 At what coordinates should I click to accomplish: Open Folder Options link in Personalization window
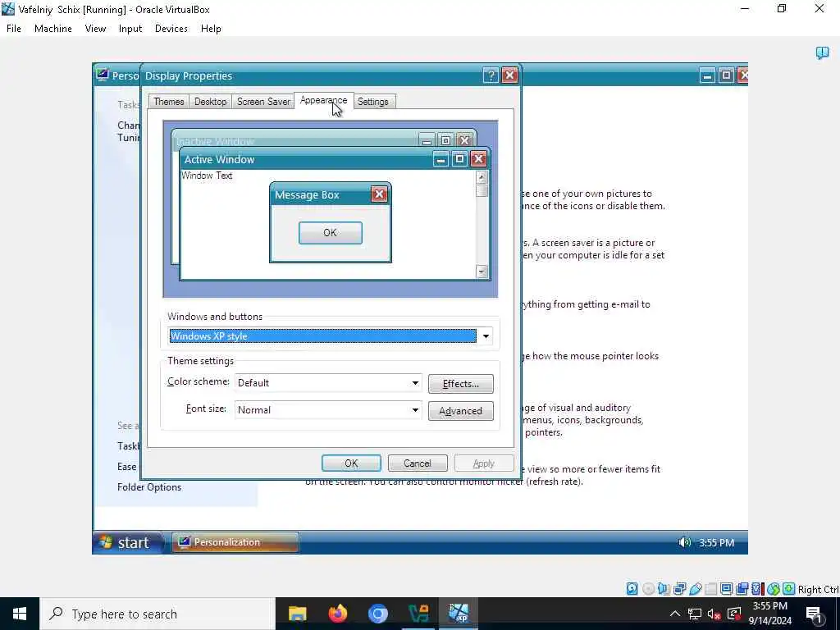149,487
